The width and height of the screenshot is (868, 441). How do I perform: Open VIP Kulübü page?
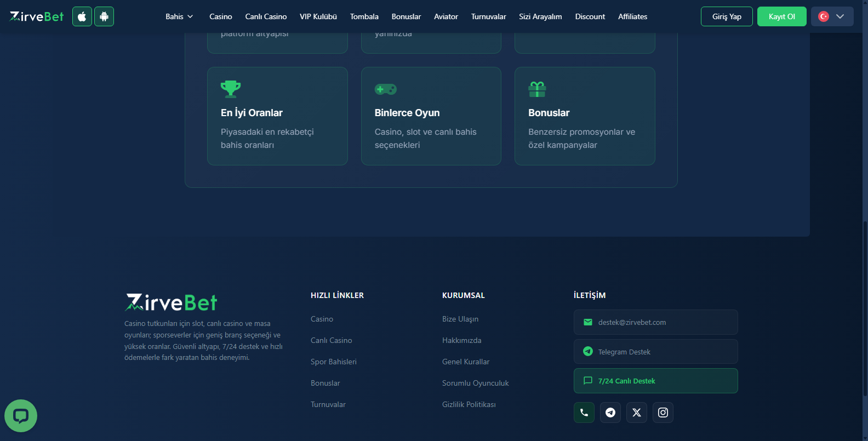tap(318, 16)
